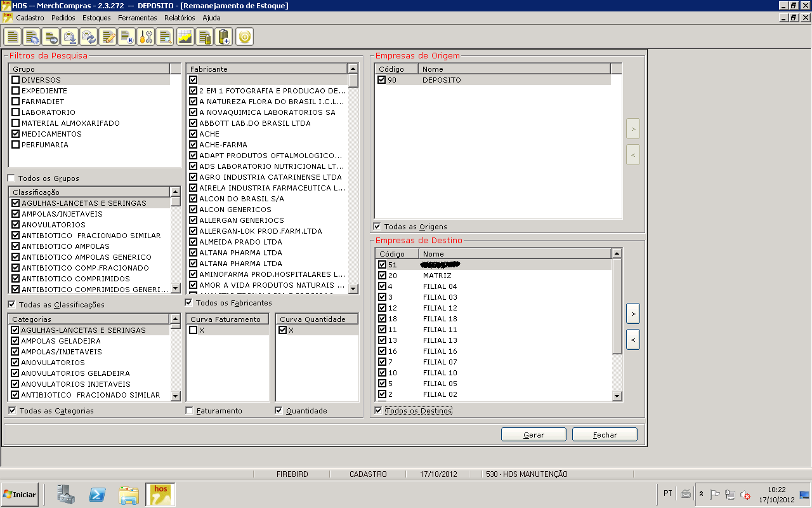
Task: Click the yellow power button toolbar icon
Action: click(x=245, y=37)
